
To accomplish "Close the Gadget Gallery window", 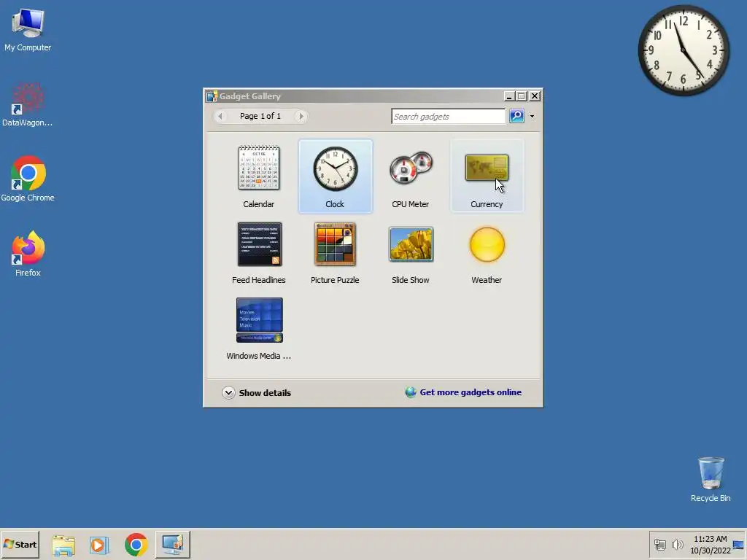I will coord(535,96).
